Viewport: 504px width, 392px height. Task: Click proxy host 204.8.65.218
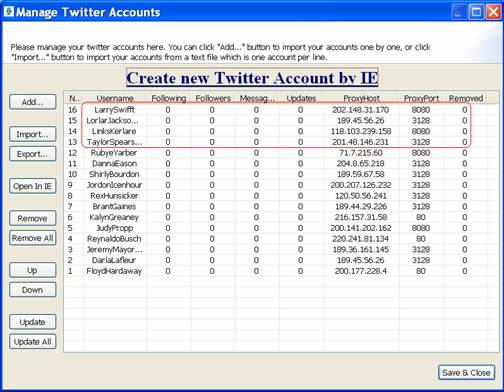(x=360, y=163)
